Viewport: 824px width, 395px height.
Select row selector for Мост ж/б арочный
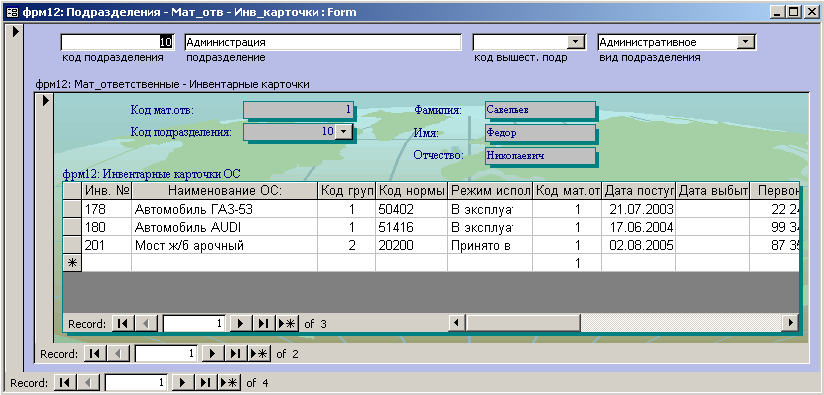pyautogui.click(x=73, y=245)
